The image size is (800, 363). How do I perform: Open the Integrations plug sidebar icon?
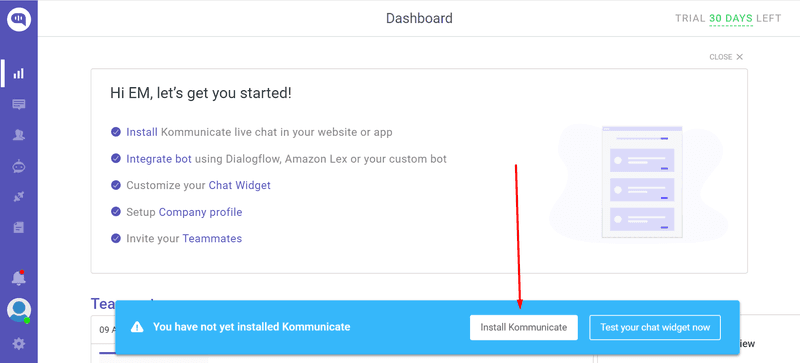(x=19, y=197)
